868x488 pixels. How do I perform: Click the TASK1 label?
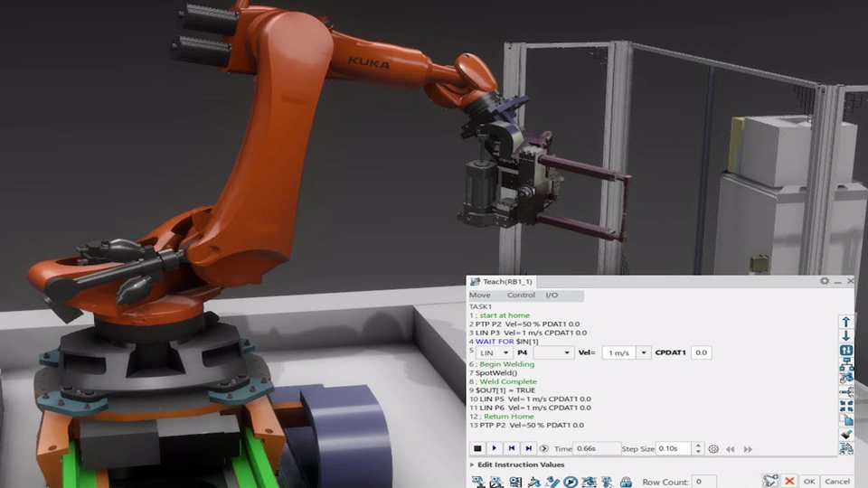point(480,306)
